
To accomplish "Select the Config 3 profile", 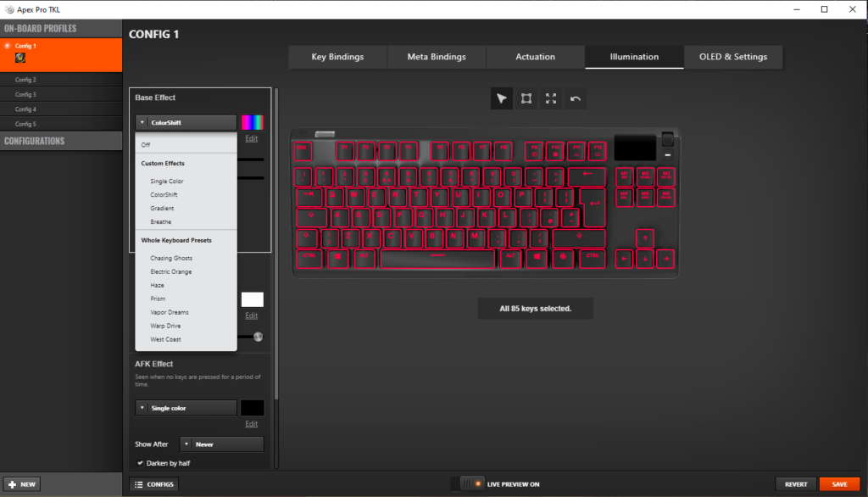I will pos(61,95).
